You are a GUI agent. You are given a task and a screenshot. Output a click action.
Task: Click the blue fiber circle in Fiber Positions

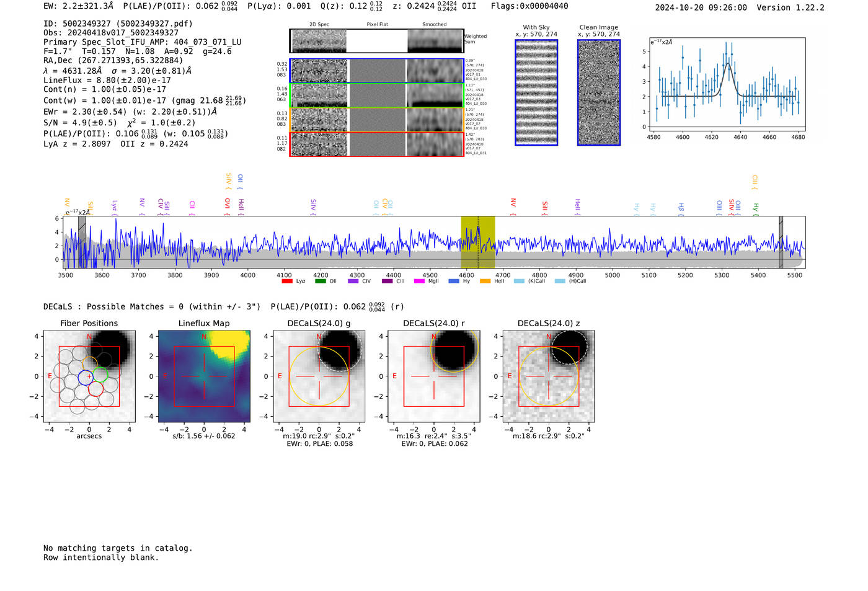(x=86, y=377)
